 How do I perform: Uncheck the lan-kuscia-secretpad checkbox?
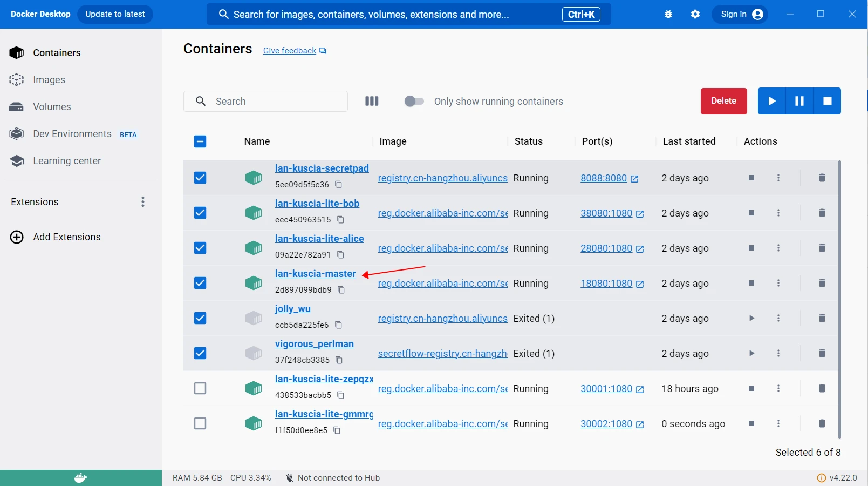(x=200, y=178)
